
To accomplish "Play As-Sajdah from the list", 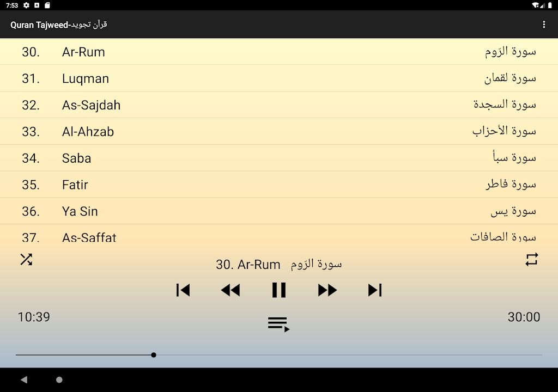I will pyautogui.click(x=279, y=105).
